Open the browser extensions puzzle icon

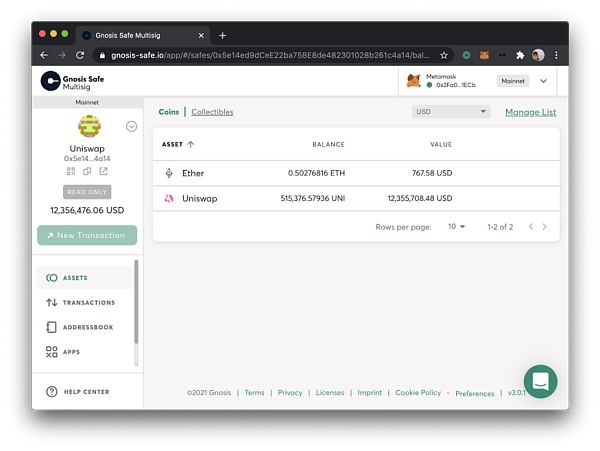point(520,55)
